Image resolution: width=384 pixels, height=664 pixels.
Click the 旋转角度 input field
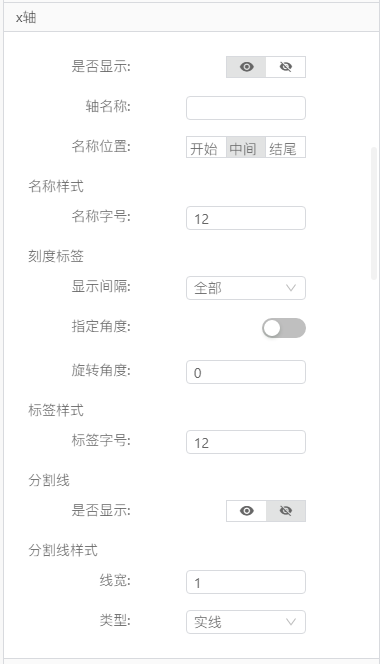246,372
